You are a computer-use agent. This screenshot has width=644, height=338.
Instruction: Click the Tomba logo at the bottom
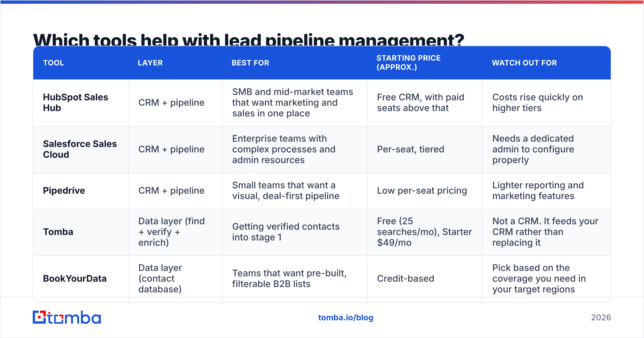(x=67, y=317)
